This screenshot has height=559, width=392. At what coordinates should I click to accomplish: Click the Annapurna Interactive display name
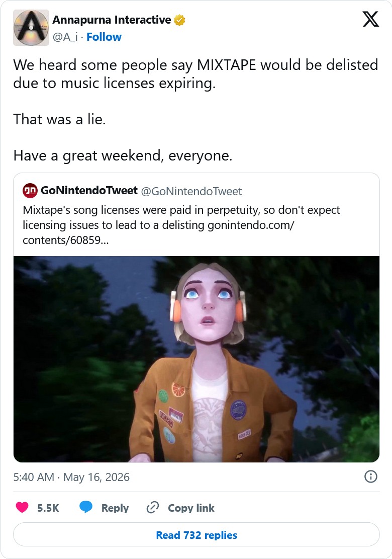point(112,20)
